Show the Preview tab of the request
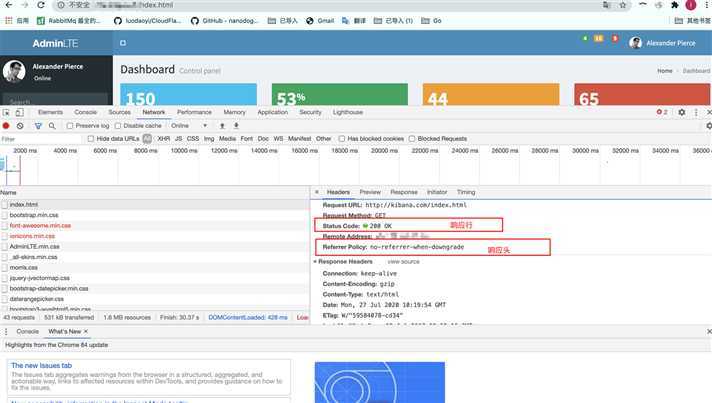This screenshot has width=712, height=403. [x=370, y=192]
